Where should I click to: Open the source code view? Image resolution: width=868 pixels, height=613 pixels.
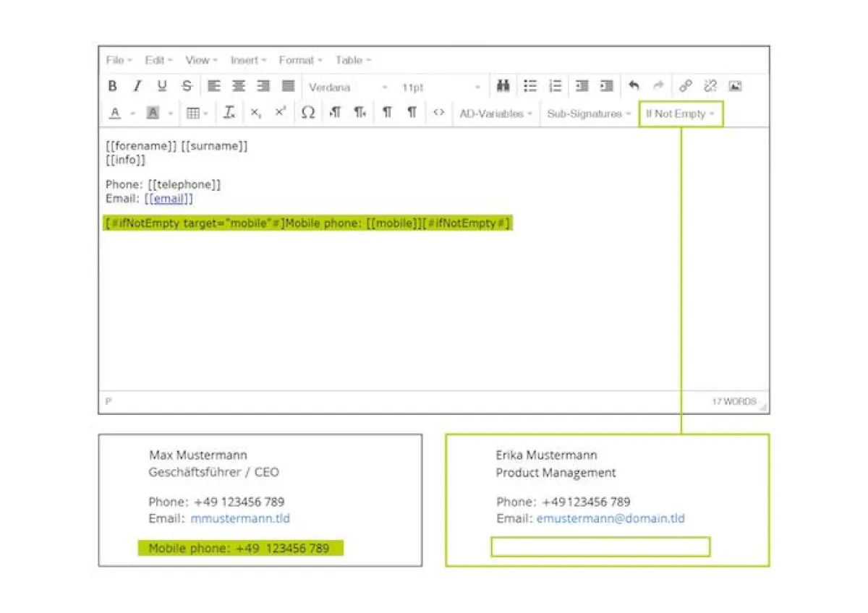click(438, 113)
